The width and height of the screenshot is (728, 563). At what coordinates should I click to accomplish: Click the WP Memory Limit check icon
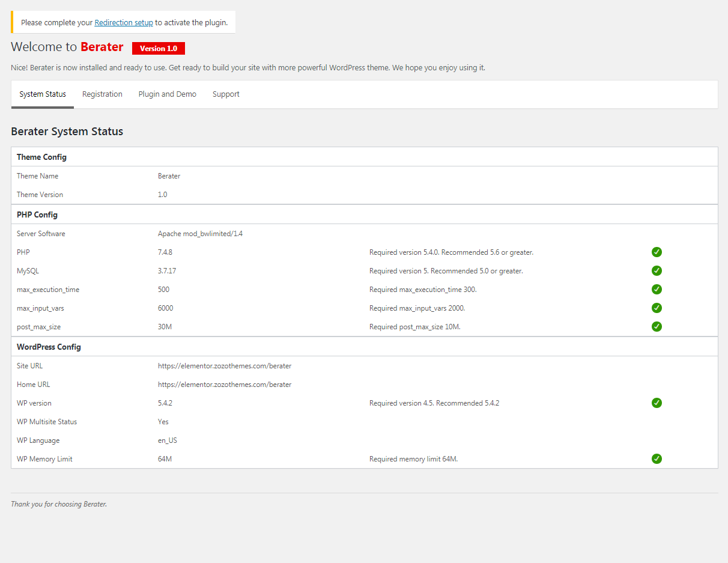point(657,459)
